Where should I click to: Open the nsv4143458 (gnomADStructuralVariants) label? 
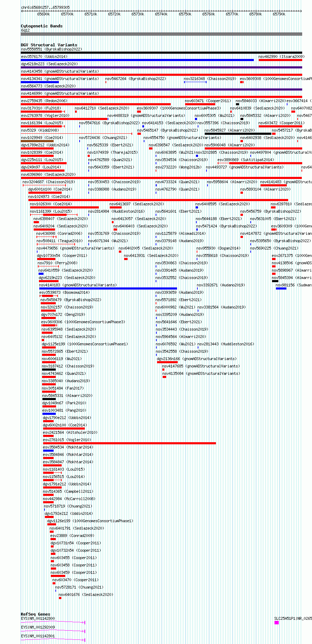point(60,71)
